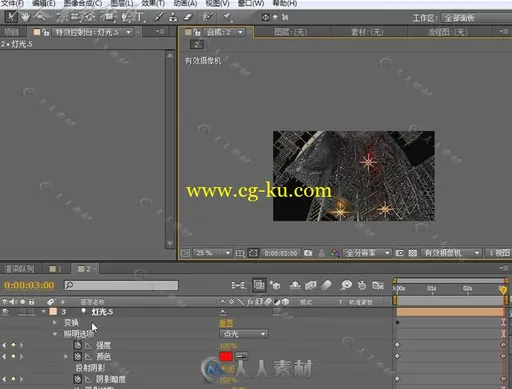Select the Roto Brush tool
The height and width of the screenshot is (389, 512).
(x=208, y=17)
